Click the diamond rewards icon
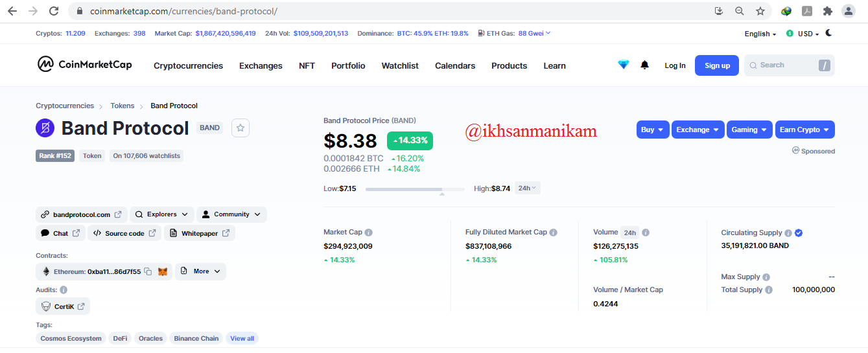Screen dimensions: 868x353 pos(624,65)
